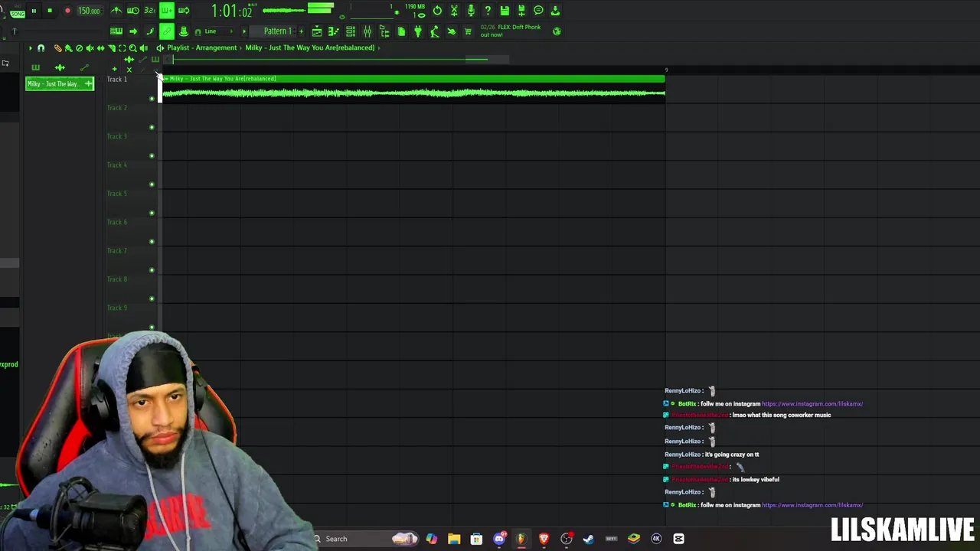Click the export download icon

[555, 11]
